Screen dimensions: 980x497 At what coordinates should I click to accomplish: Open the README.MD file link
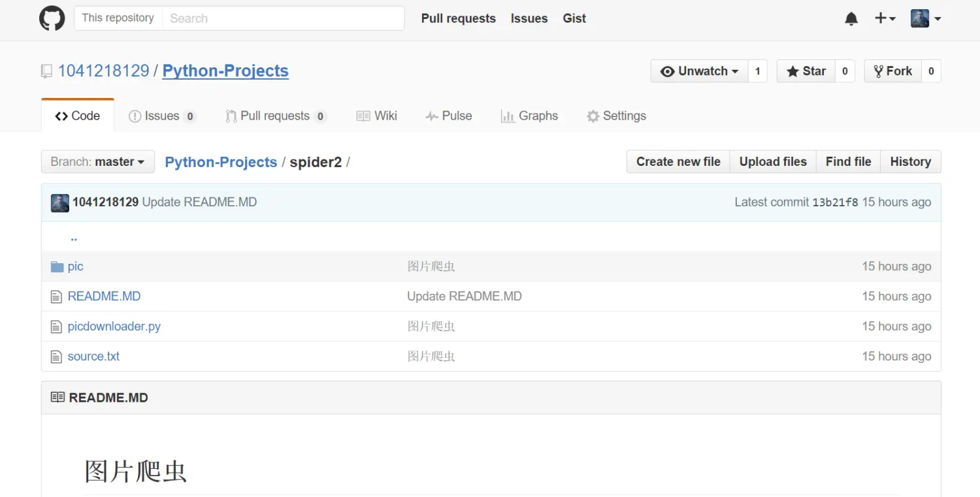(104, 296)
